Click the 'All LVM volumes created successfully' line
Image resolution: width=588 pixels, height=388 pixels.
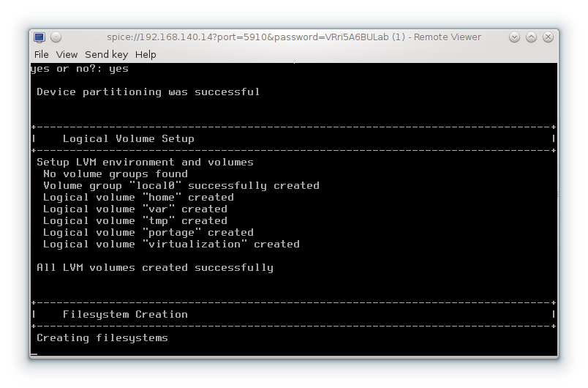(155, 267)
